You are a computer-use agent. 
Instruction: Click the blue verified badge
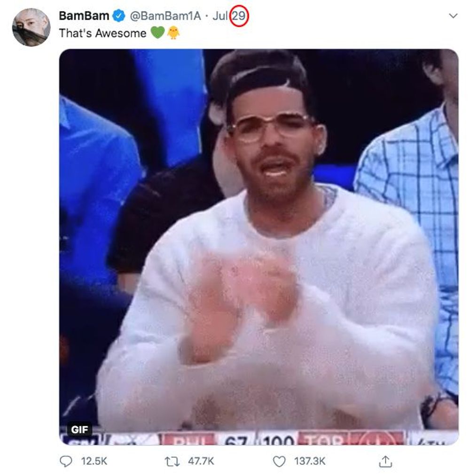119,16
